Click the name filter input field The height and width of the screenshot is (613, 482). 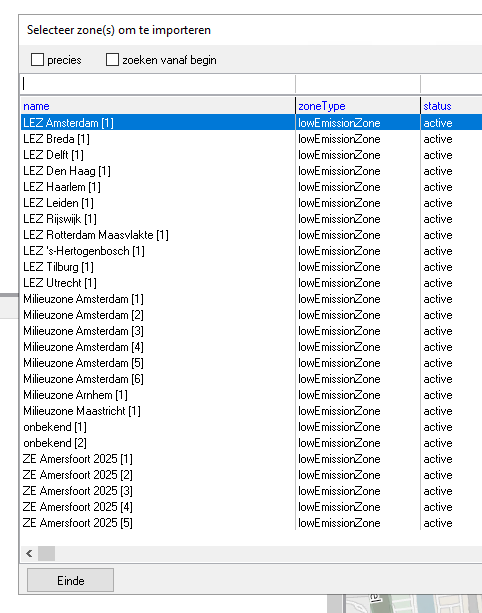tap(158, 84)
